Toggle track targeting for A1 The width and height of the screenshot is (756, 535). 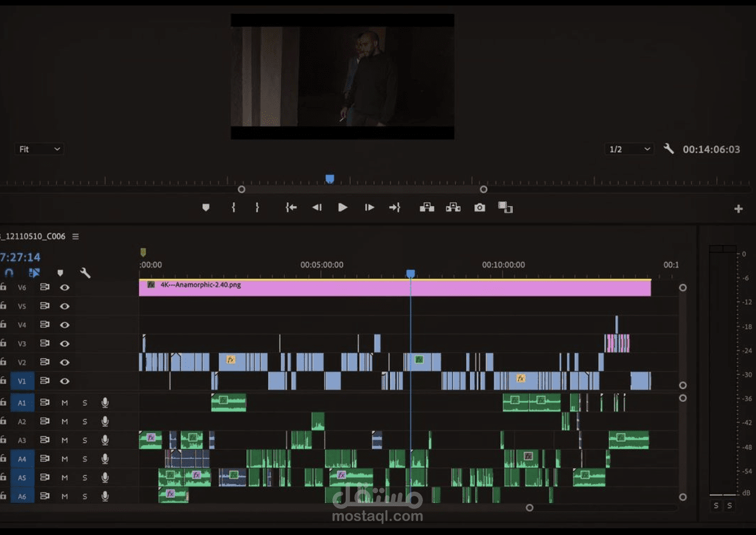click(22, 402)
